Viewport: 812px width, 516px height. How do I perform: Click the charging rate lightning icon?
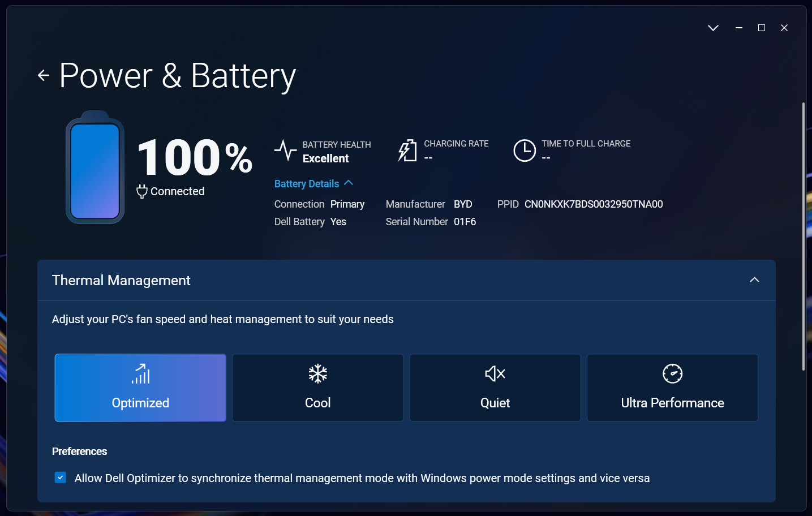[407, 150]
